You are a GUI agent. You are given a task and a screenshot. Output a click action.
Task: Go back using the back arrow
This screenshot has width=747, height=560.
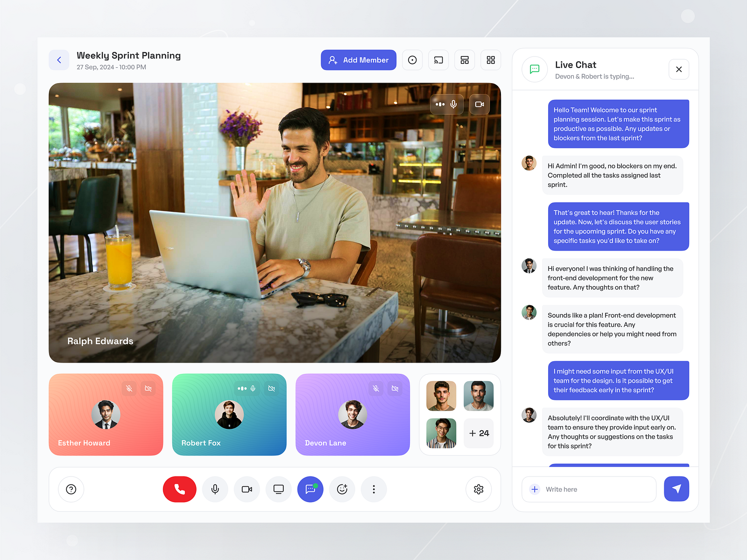(x=59, y=60)
